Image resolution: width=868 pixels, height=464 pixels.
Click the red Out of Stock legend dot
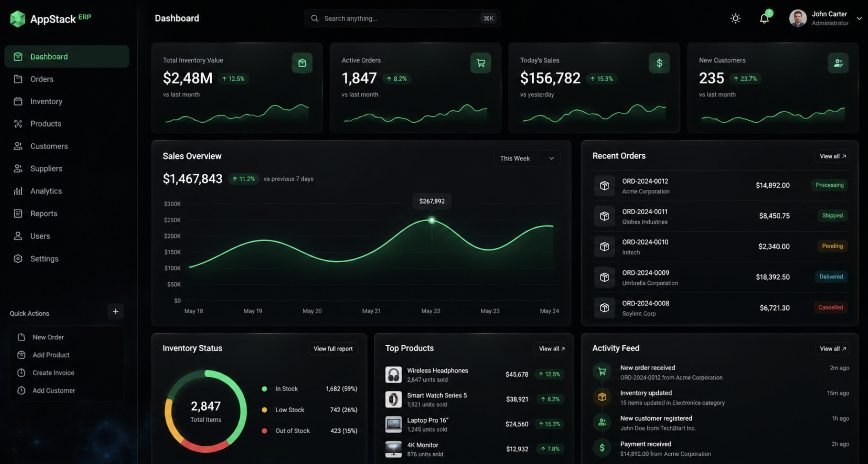coord(264,431)
